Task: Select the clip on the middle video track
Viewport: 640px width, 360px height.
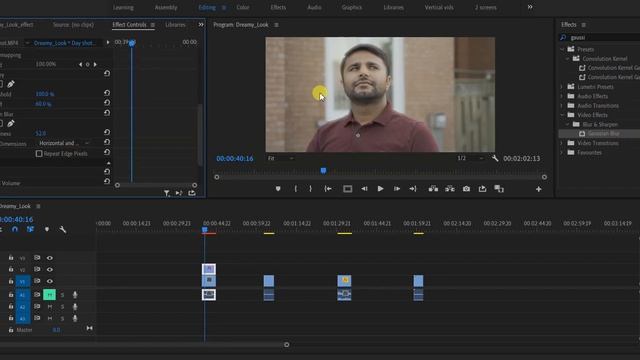Action: [209, 269]
